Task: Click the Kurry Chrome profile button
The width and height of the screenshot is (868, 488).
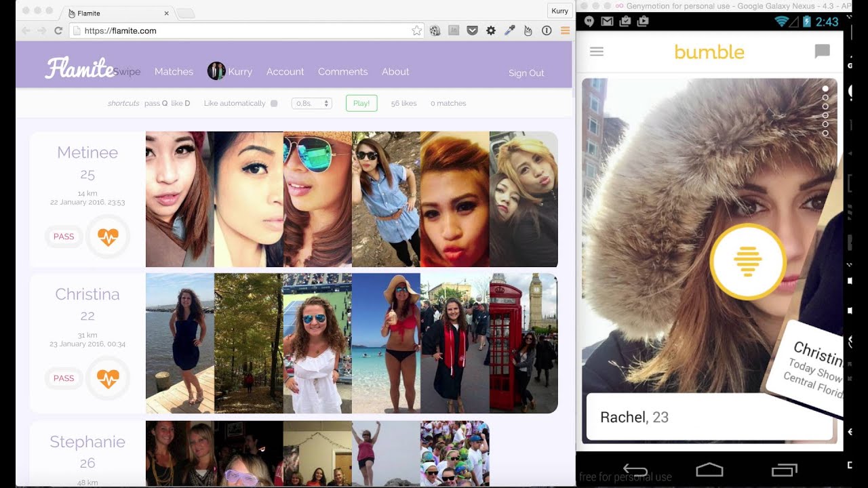Action: tap(559, 11)
